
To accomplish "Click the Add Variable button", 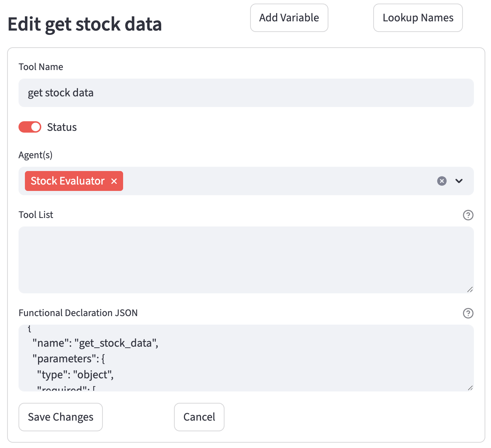I will tap(289, 18).
